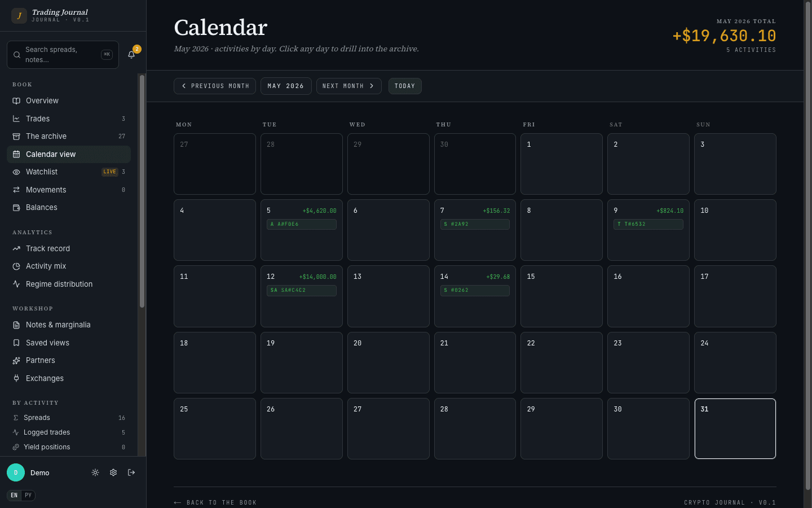This screenshot has height=508, width=812.
Task: Select greyed April 30 day cell
Action: (x=475, y=164)
